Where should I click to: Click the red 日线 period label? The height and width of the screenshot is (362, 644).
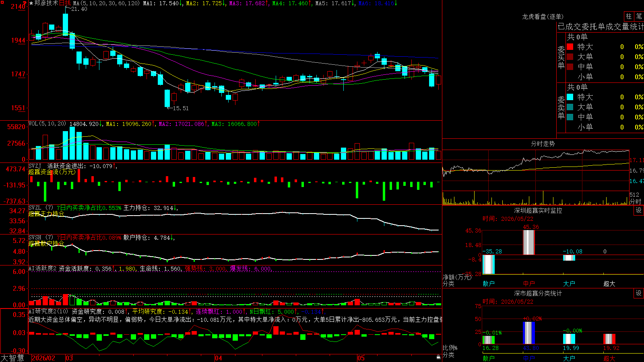[x=65, y=3]
